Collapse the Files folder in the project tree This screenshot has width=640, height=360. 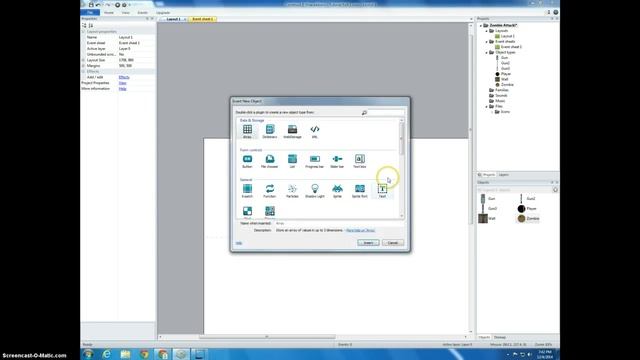click(487, 107)
